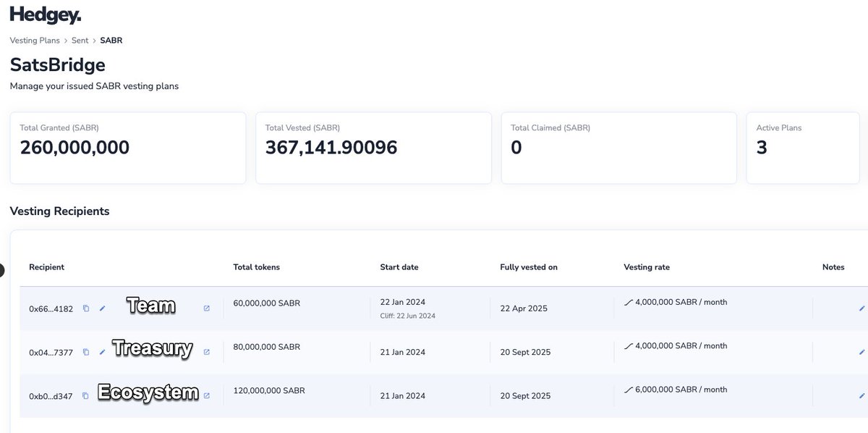Edit label pencil beside 0x66...4182 address

tap(102, 308)
